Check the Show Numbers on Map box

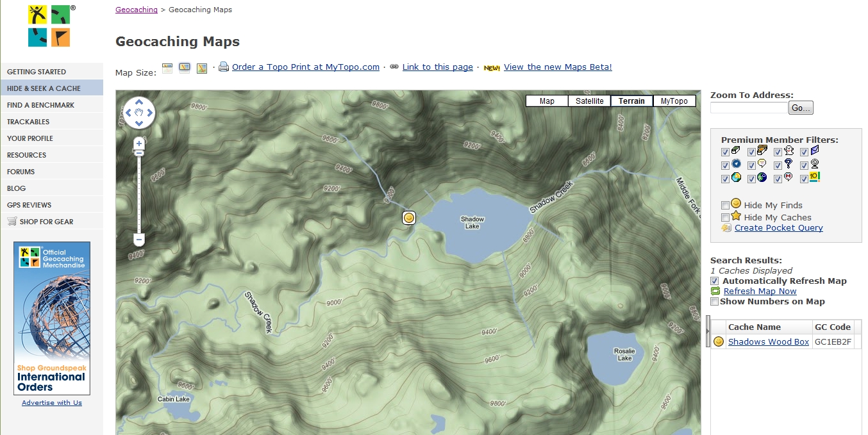coord(714,302)
